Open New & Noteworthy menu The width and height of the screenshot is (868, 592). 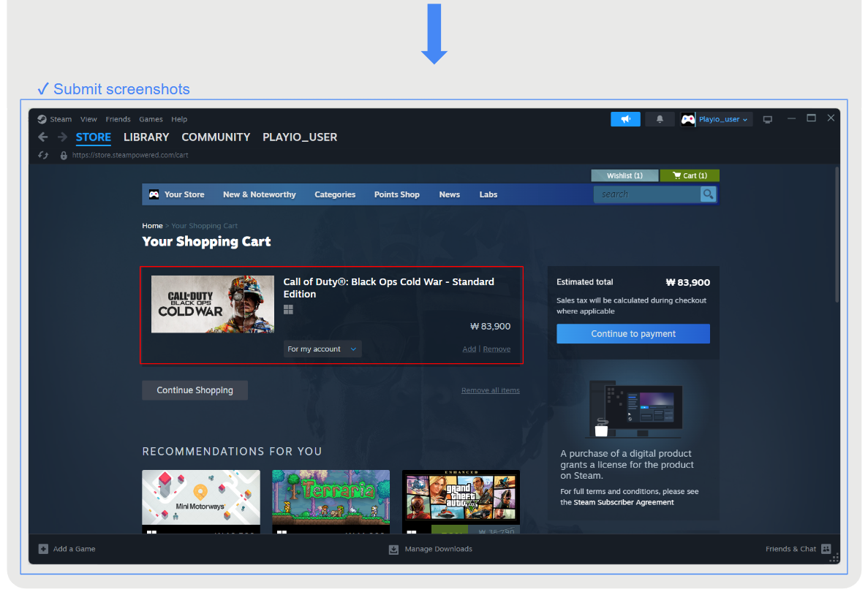pyautogui.click(x=259, y=194)
